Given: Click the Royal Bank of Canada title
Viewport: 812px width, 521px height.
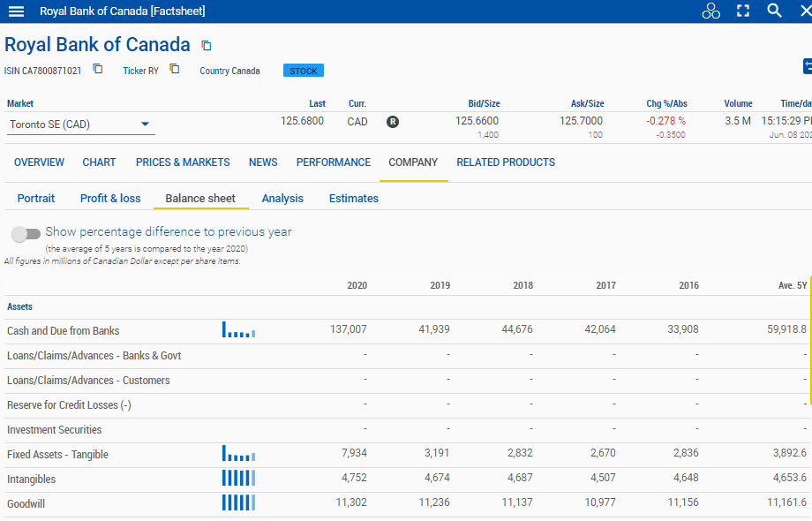Looking at the screenshot, I should coord(97,45).
